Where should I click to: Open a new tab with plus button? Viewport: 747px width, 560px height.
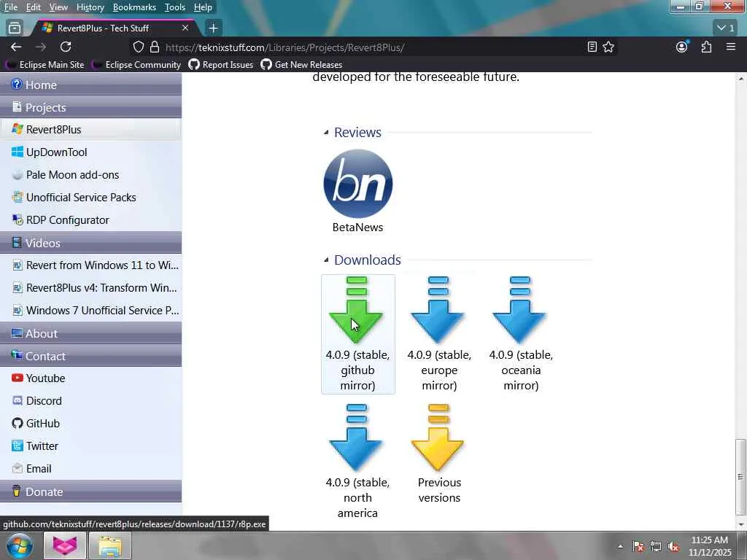(x=214, y=28)
